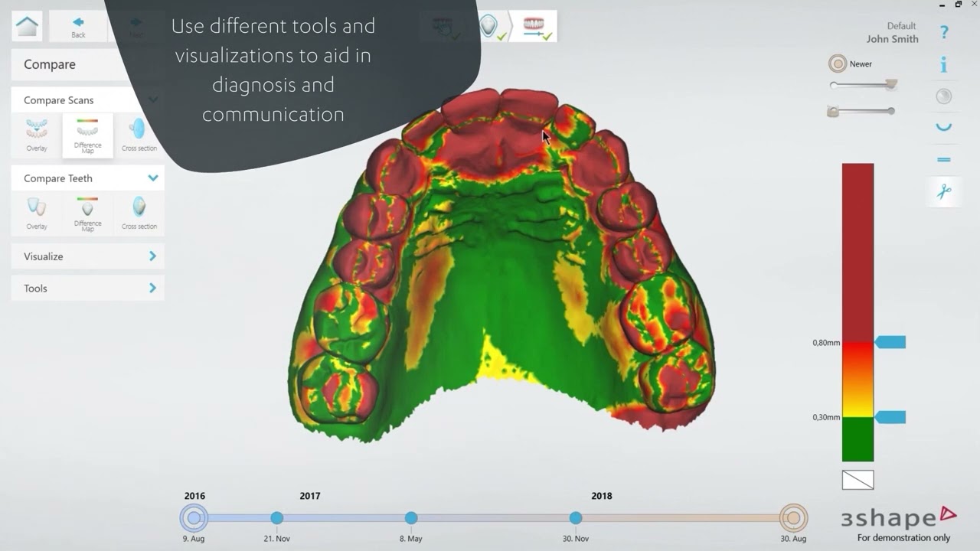The height and width of the screenshot is (551, 980).
Task: Select the scissors trim tool icon
Action: (944, 191)
